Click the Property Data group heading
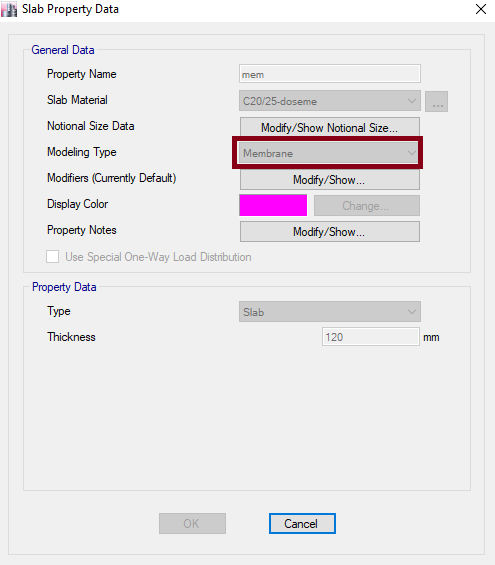Viewport: 495px width, 565px height. tap(64, 287)
